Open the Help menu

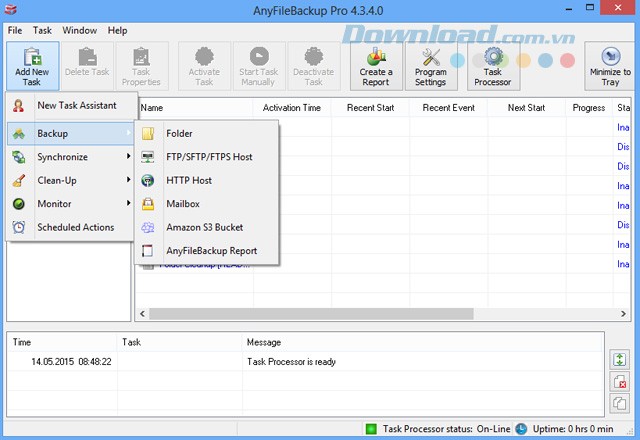pos(118,31)
